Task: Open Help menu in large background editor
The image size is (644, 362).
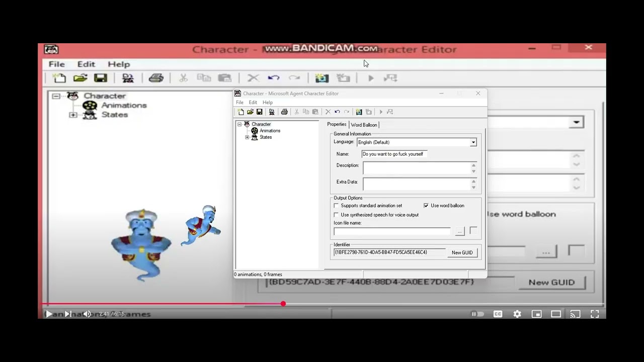Action: click(119, 64)
